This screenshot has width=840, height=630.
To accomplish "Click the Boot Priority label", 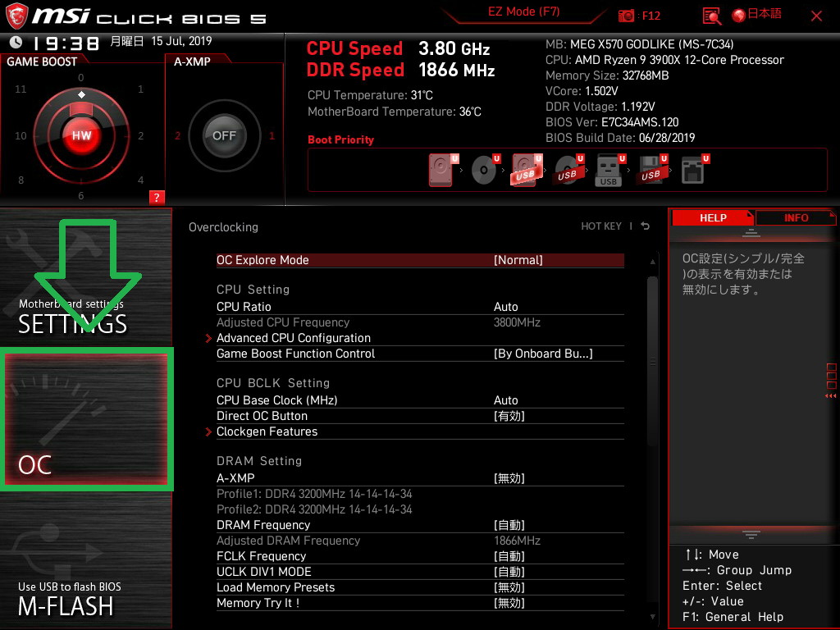I will click(340, 139).
